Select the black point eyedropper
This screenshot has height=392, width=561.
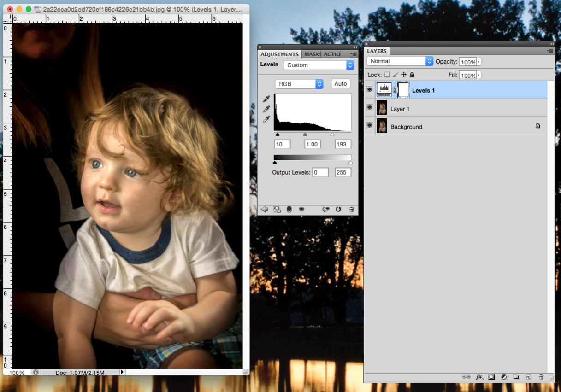point(266,99)
